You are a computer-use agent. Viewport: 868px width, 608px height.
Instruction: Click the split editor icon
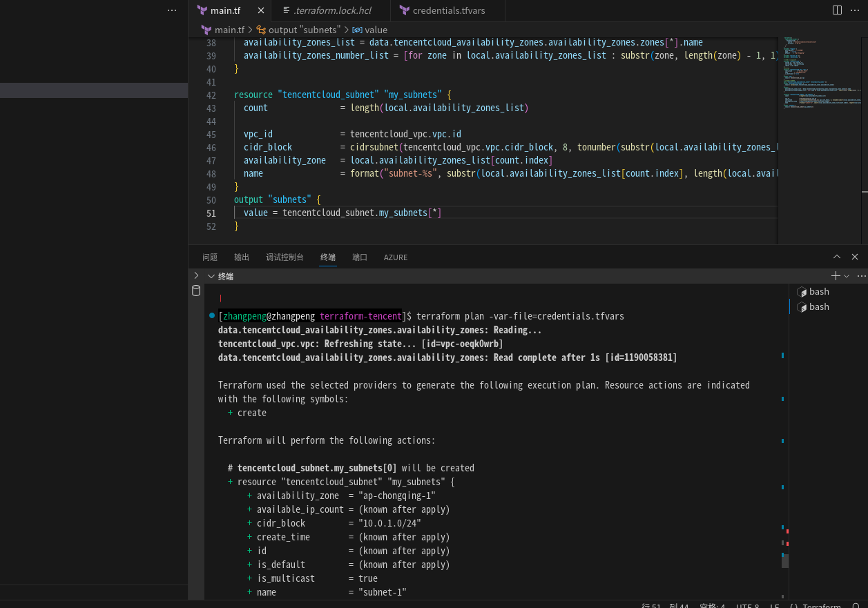837,10
